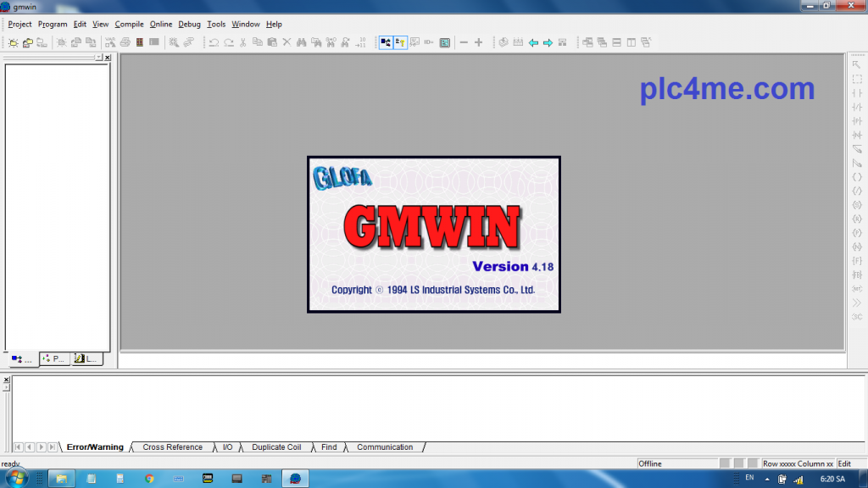The image size is (868, 488).
Task: Click the left blue arrow icon
Action: click(x=533, y=42)
